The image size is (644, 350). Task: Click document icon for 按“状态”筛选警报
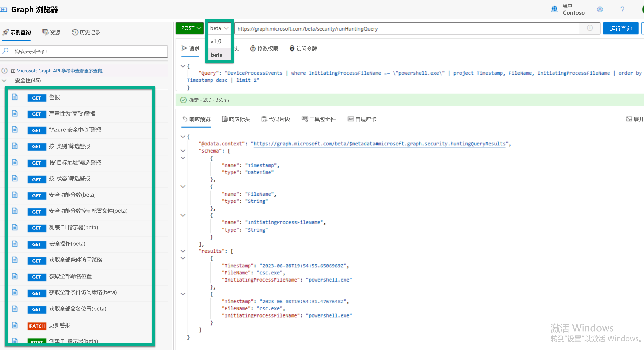click(x=15, y=178)
